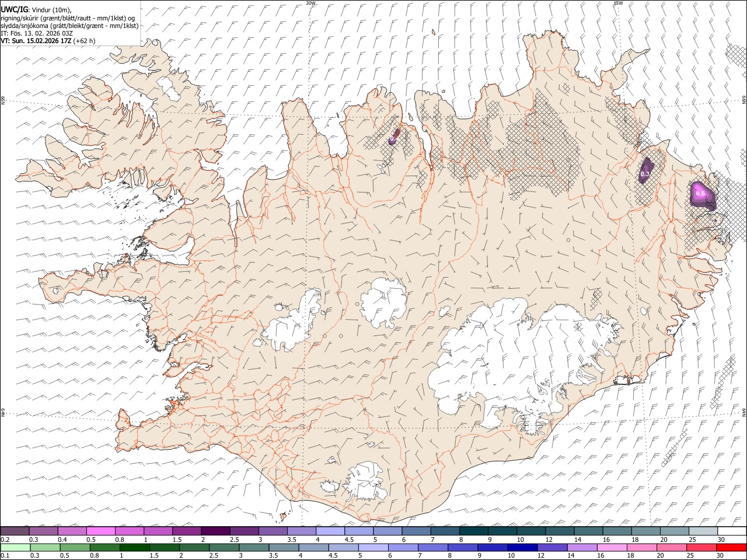Click the Hofsjökull glacier in central Iceland
The width and height of the screenshot is (747, 560).
click(383, 302)
